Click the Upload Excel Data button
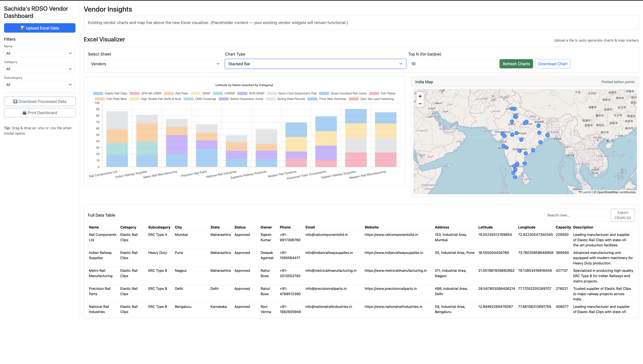The width and height of the screenshot is (643, 364). pos(40,28)
